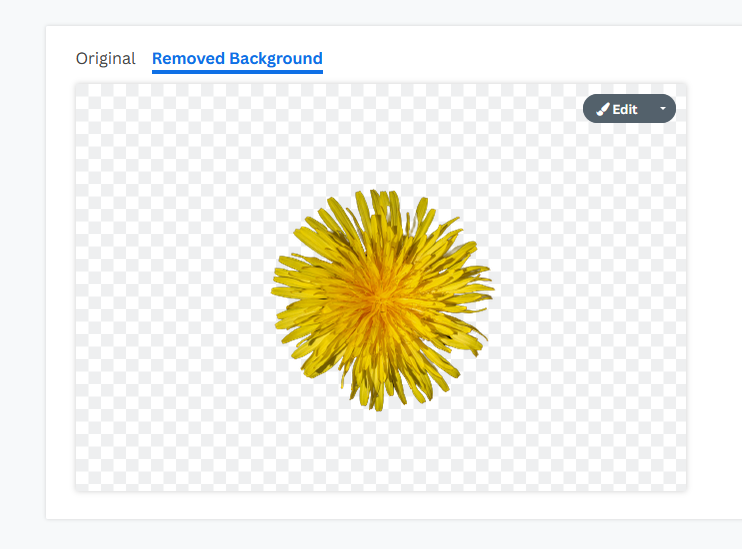Click the transparent checkerboard left of the flower

tap(173, 293)
